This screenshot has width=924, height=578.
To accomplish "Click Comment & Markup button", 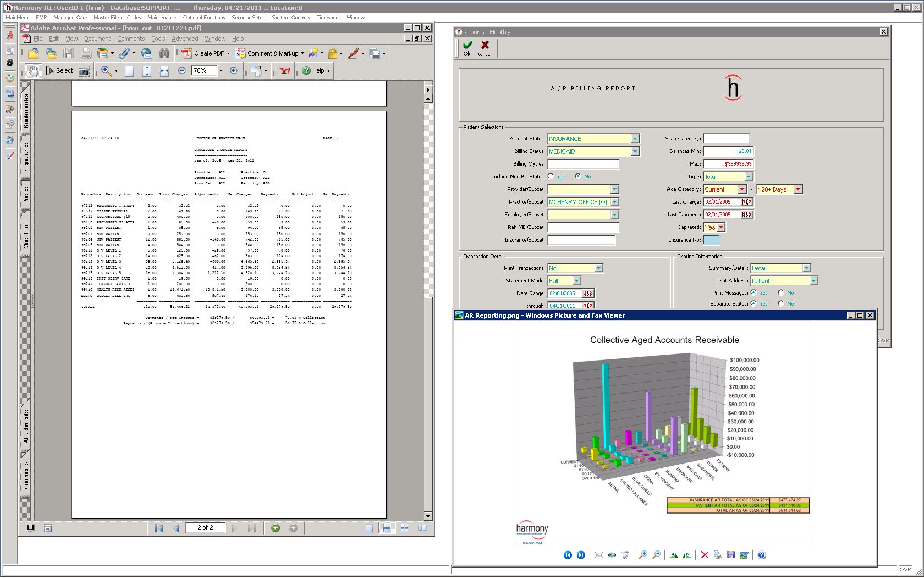I will (269, 53).
